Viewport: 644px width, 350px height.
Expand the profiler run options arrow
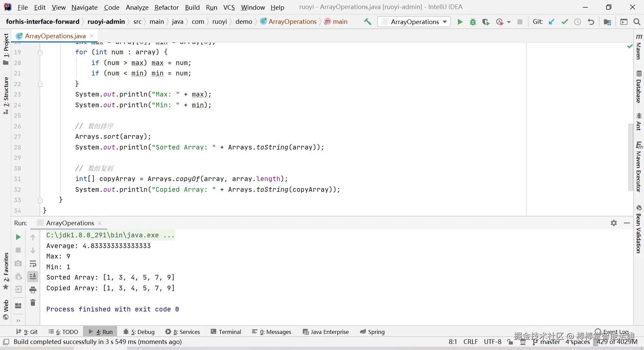[509, 22]
